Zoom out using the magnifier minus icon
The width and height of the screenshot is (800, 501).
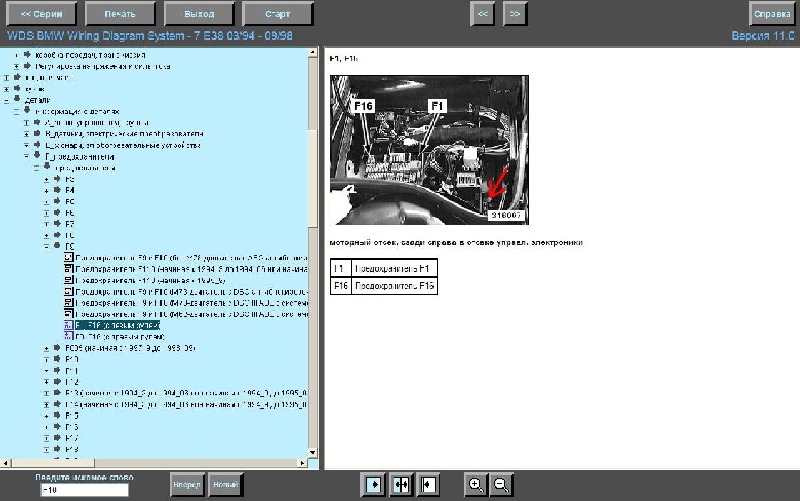click(x=502, y=484)
